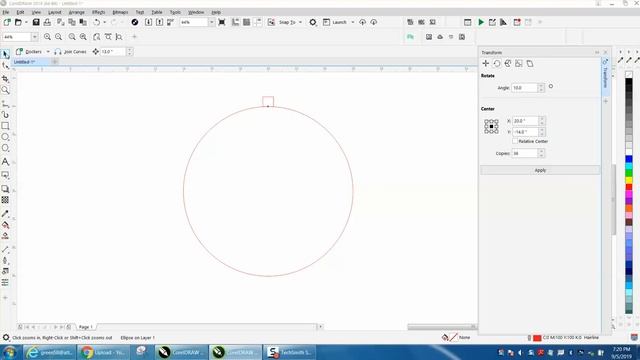Open the Tools menu
This screenshot has width=640, height=360.
click(x=175, y=12)
